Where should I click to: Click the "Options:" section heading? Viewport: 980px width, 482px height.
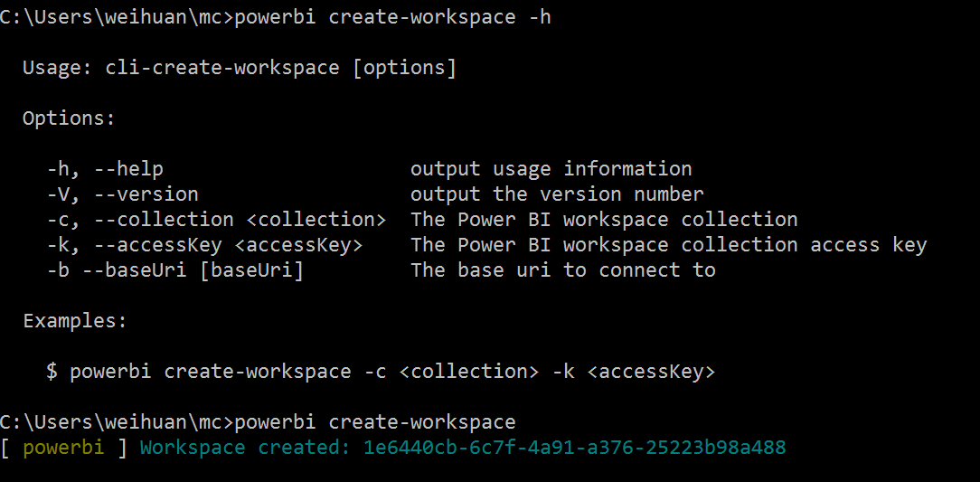click(x=69, y=118)
